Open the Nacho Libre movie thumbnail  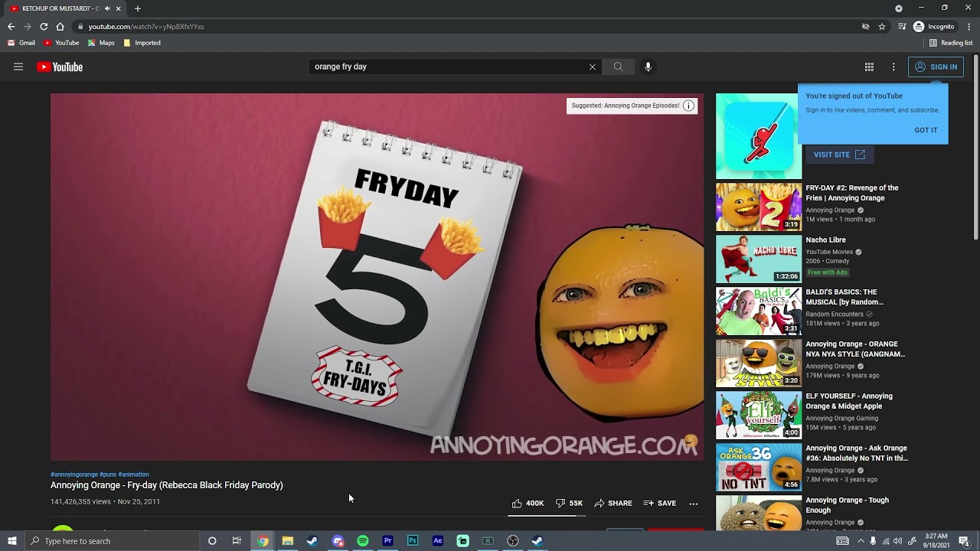759,259
